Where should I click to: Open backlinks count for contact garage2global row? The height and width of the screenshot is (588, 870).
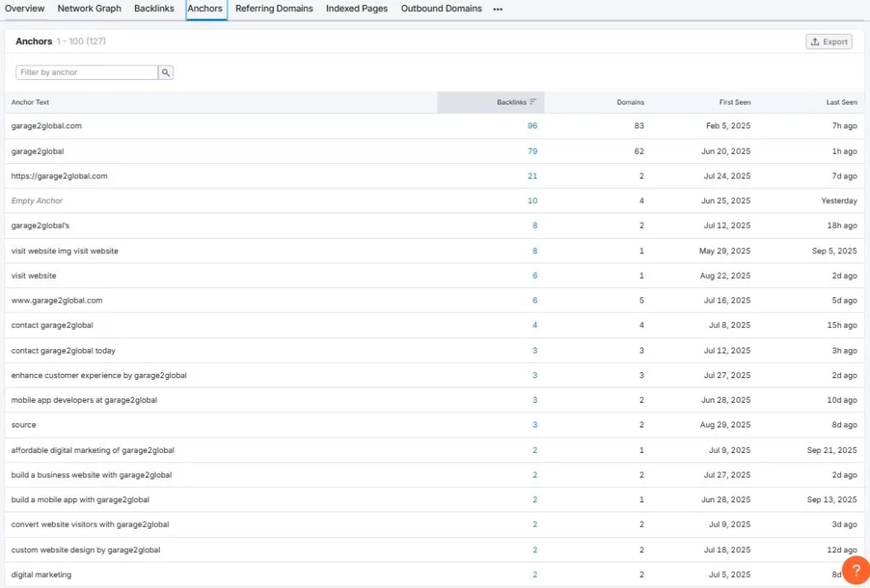click(535, 325)
